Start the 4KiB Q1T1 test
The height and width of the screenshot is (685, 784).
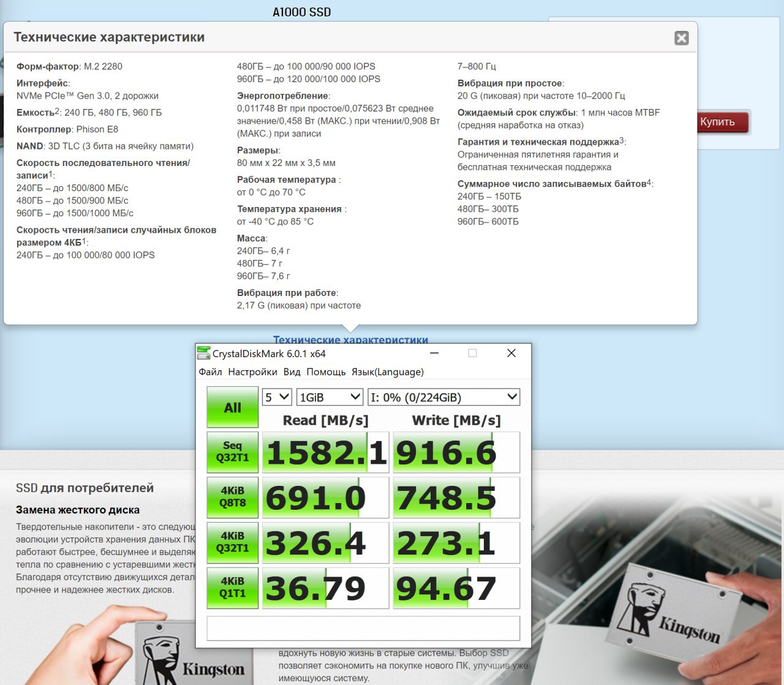coord(233,588)
